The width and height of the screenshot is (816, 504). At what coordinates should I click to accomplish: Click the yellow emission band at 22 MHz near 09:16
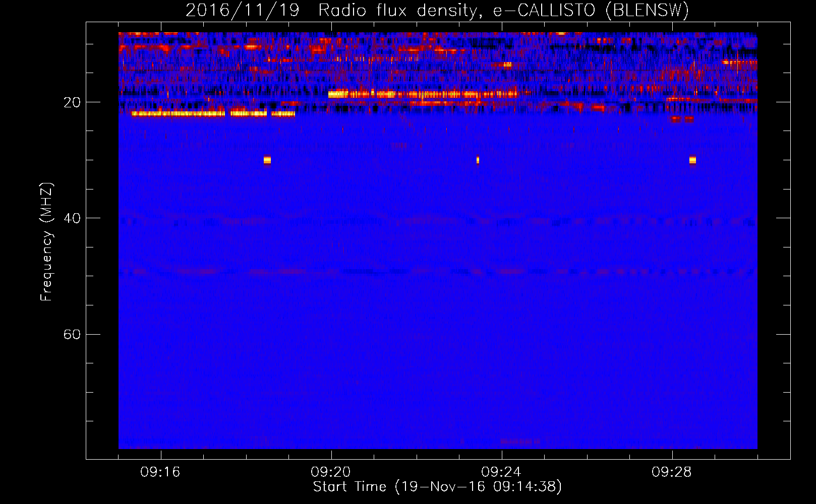point(178,113)
